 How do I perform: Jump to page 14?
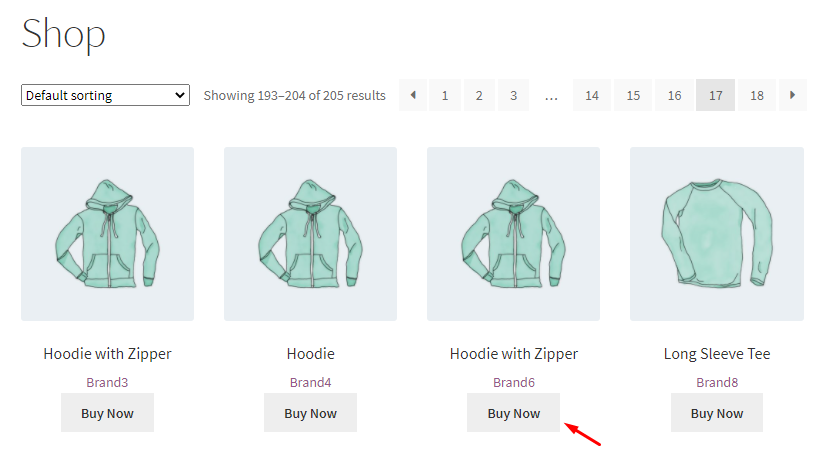click(592, 95)
